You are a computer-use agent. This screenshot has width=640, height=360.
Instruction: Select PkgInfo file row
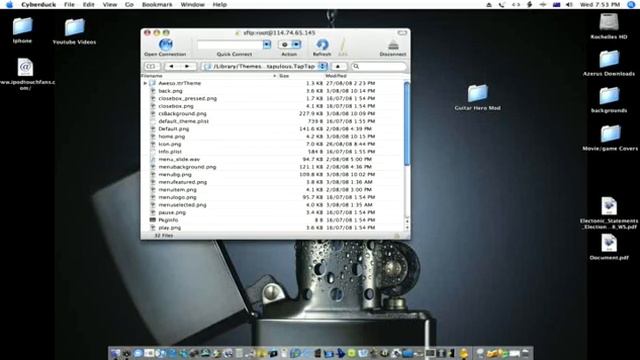tap(272, 220)
